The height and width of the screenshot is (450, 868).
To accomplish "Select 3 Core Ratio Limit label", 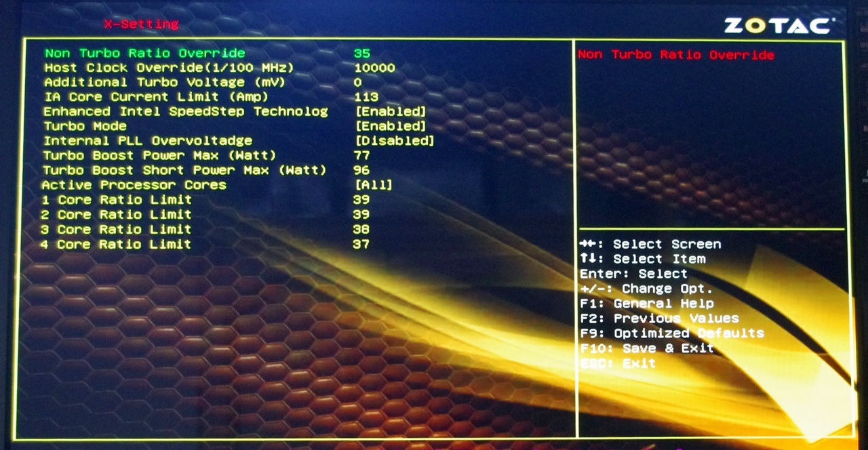I will [115, 230].
